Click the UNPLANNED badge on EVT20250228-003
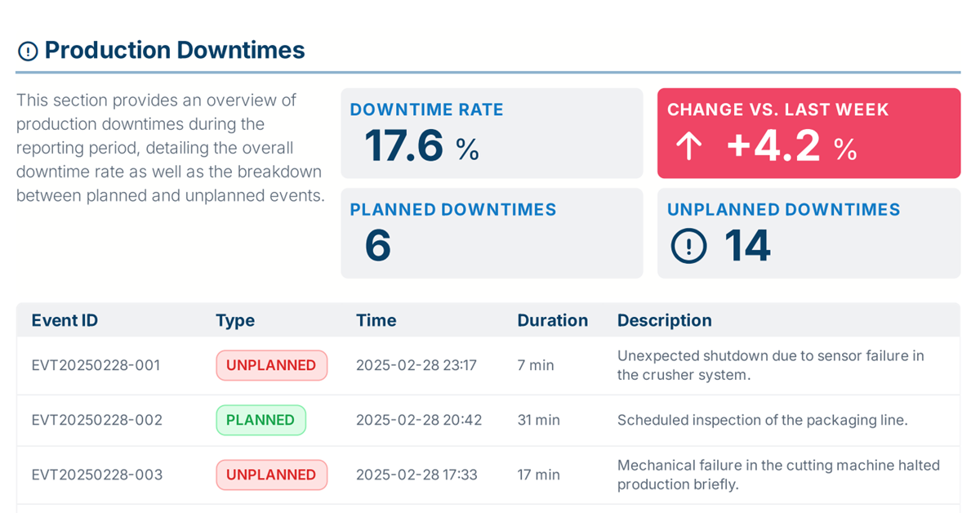980x513 pixels. (x=271, y=475)
